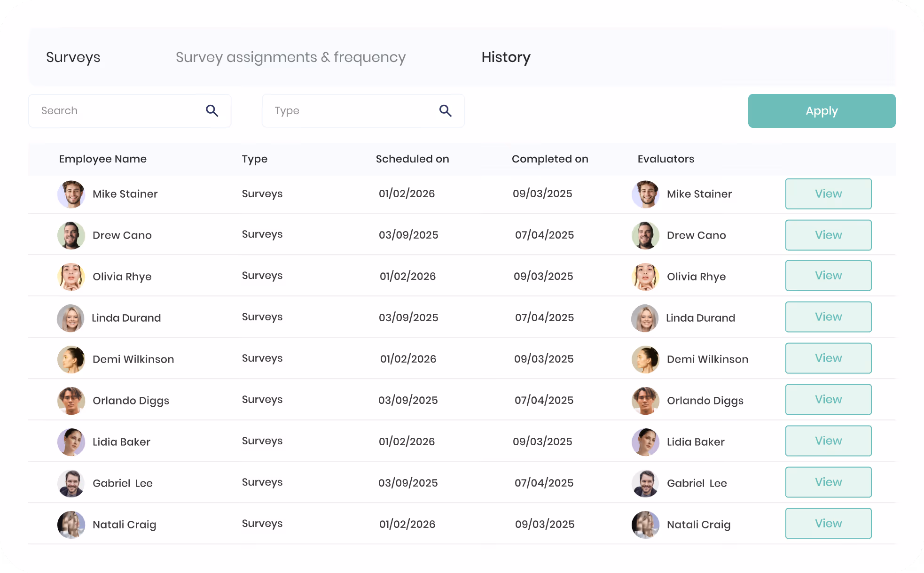Viewport: 924px width, 573px height.
Task: View Olivia Rhye's survey record
Action: tap(828, 275)
